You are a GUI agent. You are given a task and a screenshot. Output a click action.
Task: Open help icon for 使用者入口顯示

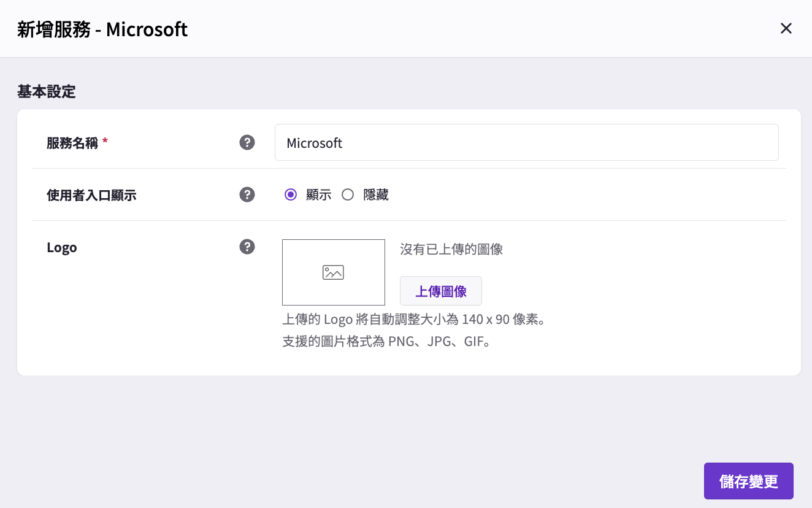pos(247,195)
